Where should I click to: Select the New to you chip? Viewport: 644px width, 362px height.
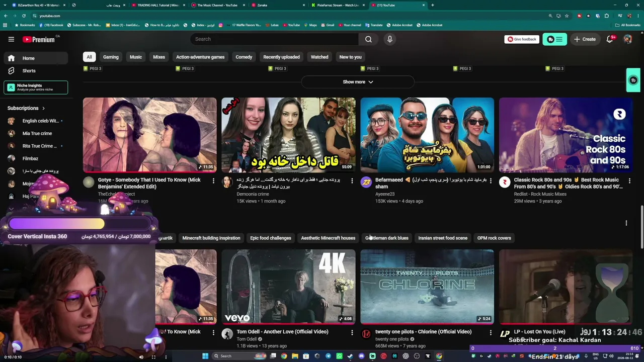(351, 57)
